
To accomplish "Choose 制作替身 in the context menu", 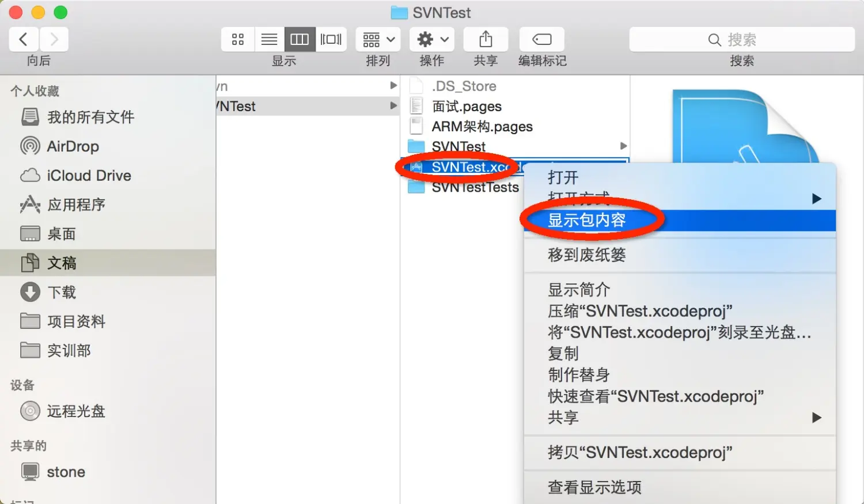I will click(680, 375).
